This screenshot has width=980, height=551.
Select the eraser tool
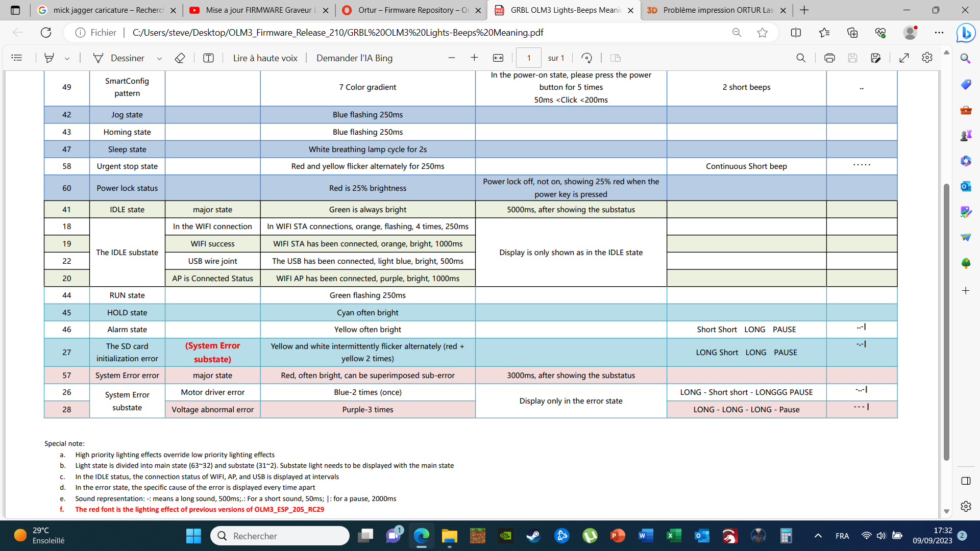(x=180, y=58)
